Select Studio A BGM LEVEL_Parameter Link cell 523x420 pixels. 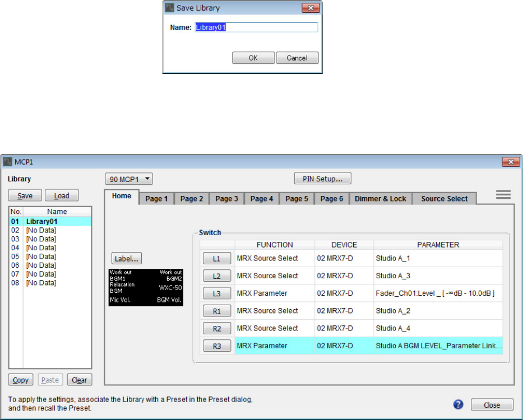[438, 346]
